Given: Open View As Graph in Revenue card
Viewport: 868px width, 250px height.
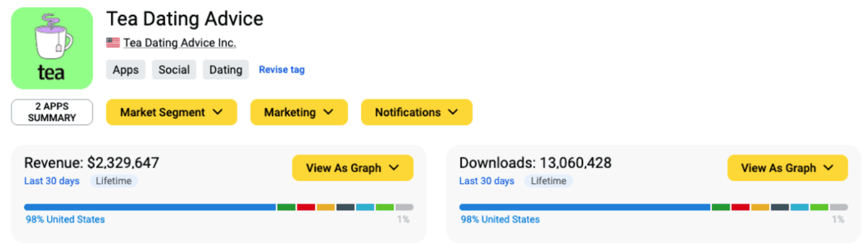Looking at the screenshot, I should [x=352, y=168].
